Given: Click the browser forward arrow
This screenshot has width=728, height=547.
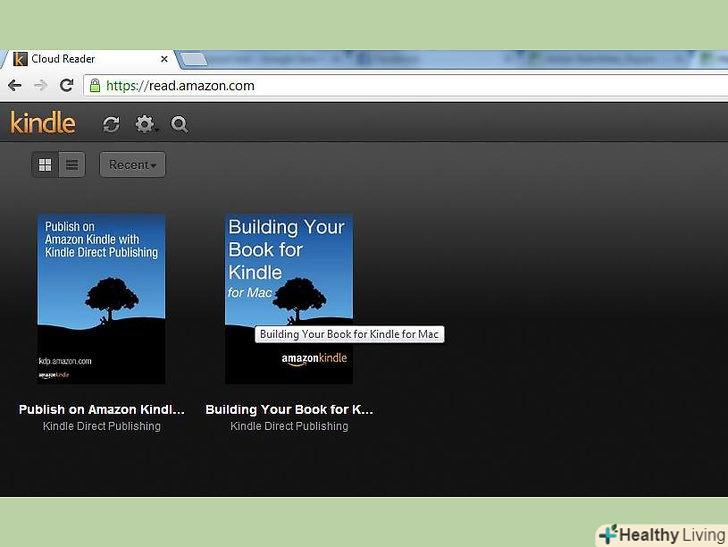Looking at the screenshot, I should pyautogui.click(x=41, y=85).
